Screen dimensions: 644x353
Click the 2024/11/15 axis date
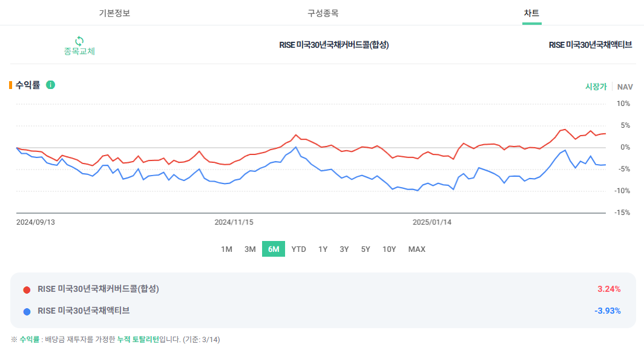tap(234, 222)
